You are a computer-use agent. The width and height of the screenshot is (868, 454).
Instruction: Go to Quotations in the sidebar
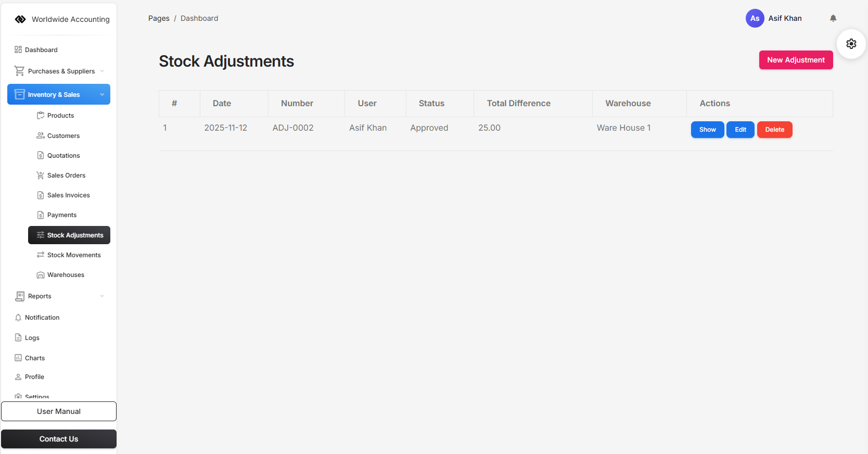[x=63, y=156]
